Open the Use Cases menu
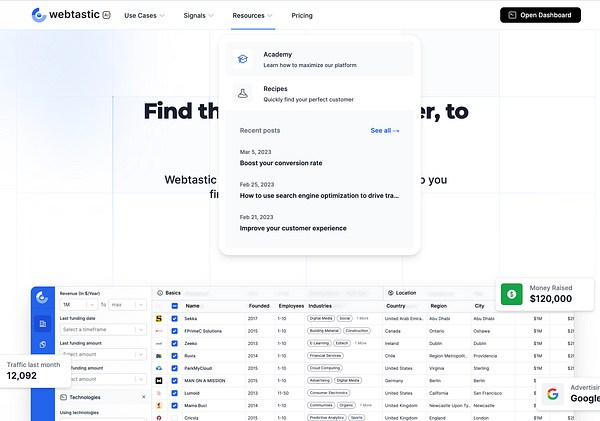Screen dimensions: 600x421 coord(144,16)
